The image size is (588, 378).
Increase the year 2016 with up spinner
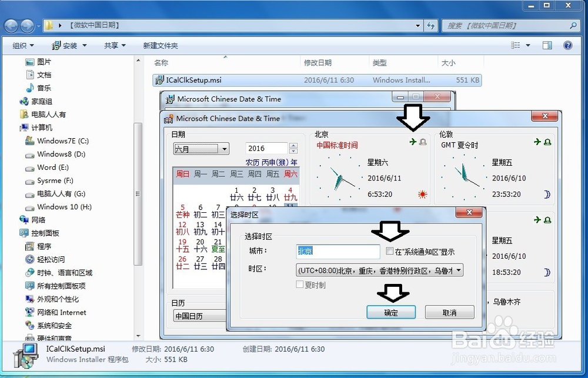293,146
